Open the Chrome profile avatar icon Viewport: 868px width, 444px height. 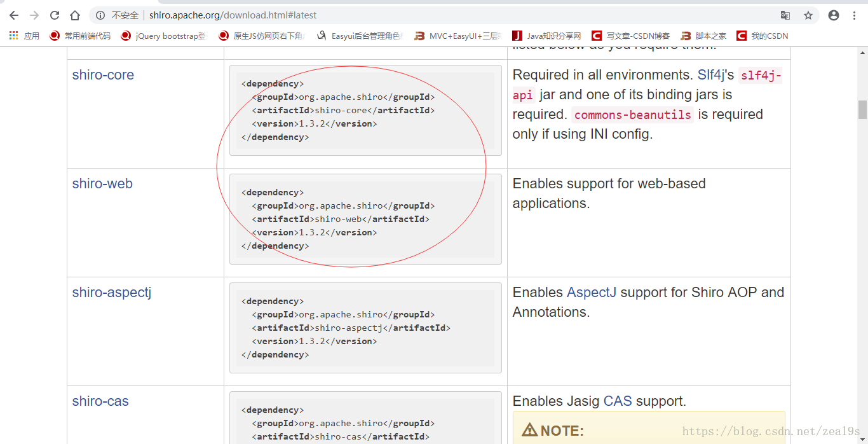pos(834,15)
